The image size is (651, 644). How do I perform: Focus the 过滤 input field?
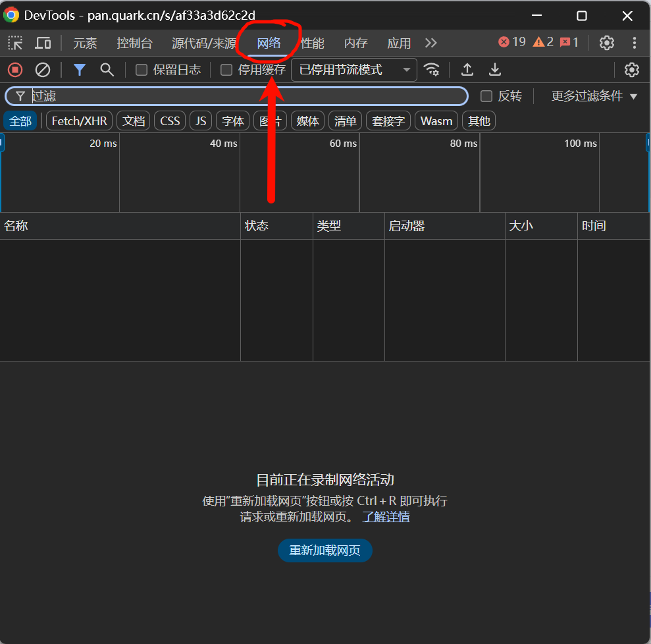pos(237,96)
